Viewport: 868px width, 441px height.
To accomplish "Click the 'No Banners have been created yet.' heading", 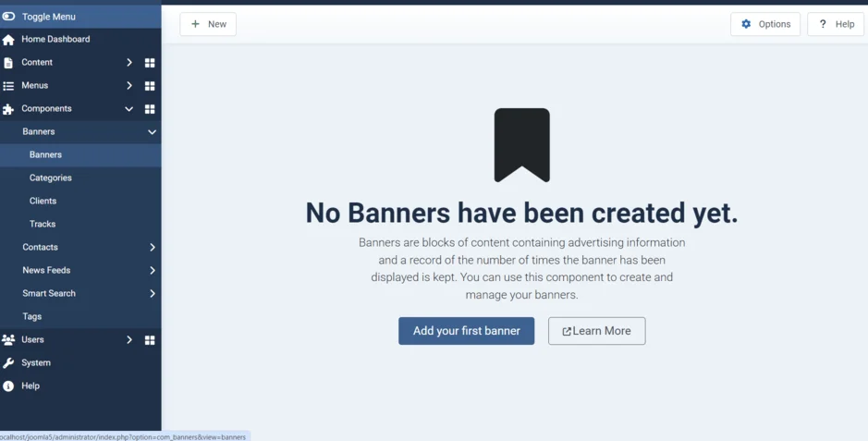I will click(522, 213).
